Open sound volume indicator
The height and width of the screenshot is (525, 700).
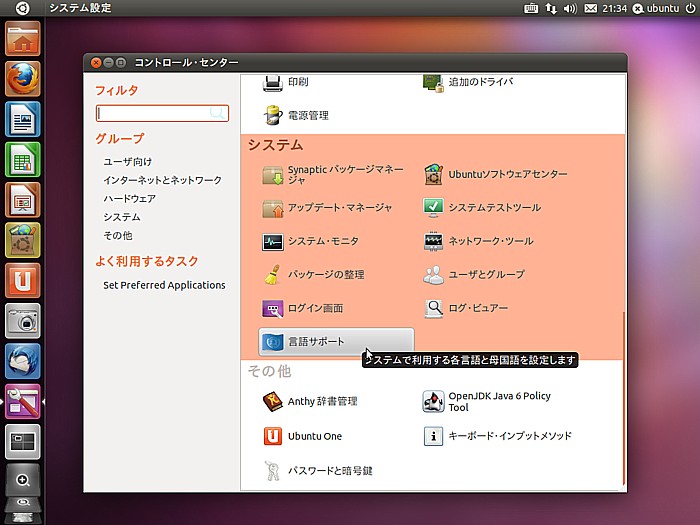point(570,8)
